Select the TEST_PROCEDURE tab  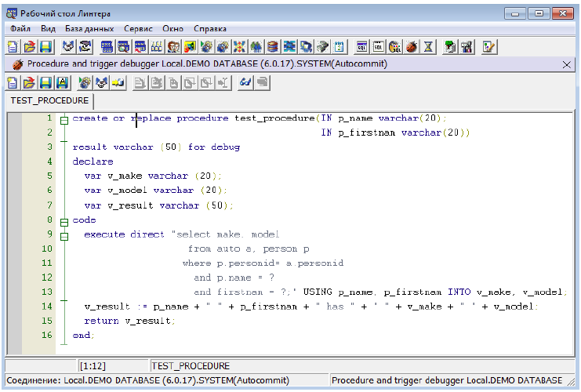[x=48, y=101]
